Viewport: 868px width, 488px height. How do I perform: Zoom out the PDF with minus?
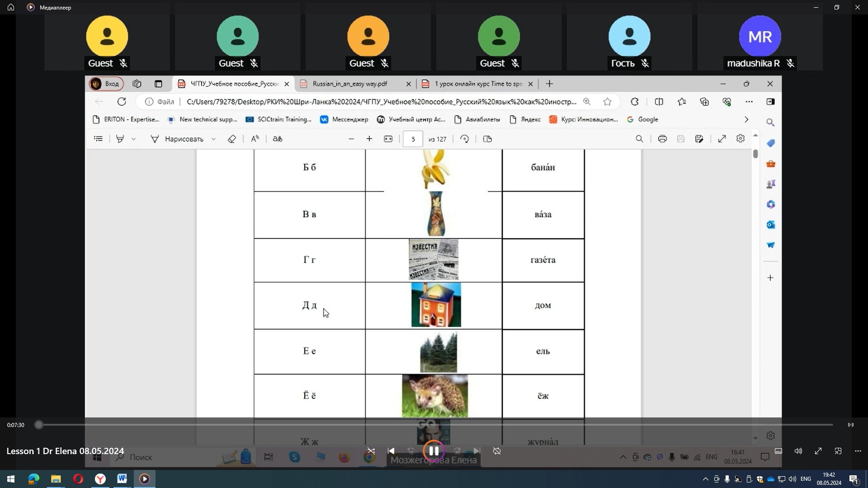(x=351, y=139)
